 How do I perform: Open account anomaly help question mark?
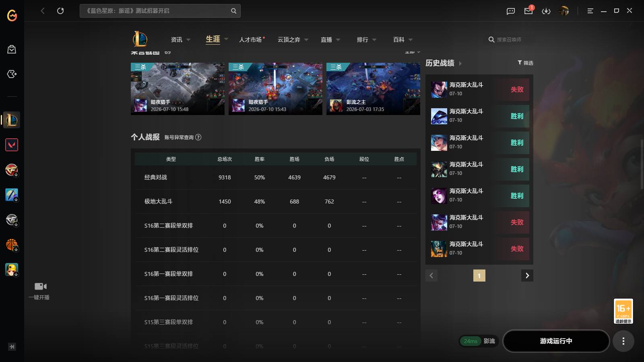coord(198,137)
